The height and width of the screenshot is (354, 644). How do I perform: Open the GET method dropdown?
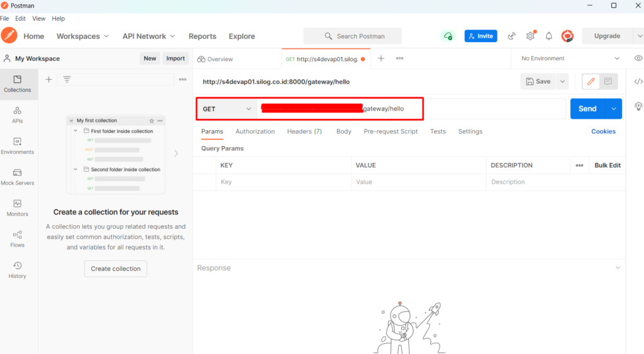(226, 109)
